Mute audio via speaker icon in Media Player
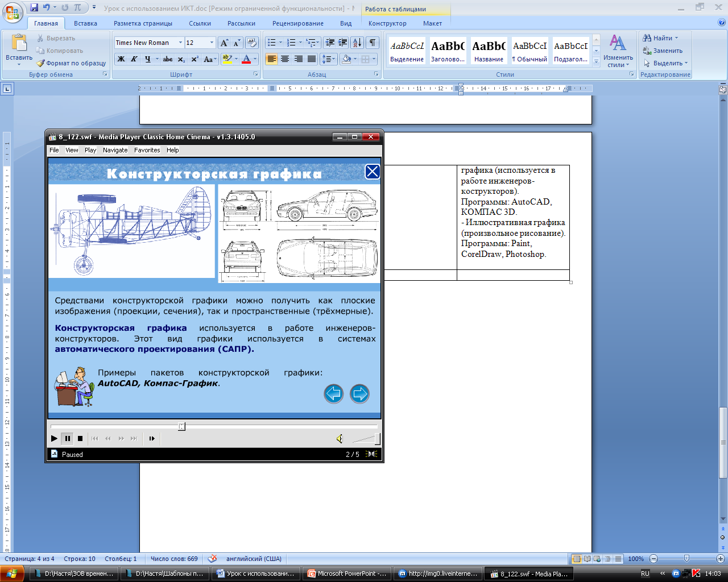This screenshot has width=728, height=582. tap(340, 438)
